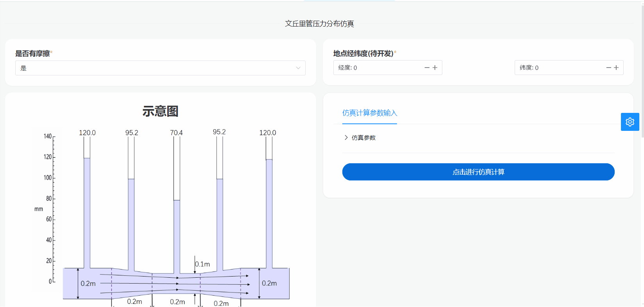Click the arrow in 是否有摩擦 select box
This screenshot has height=307, width=644.
coord(298,68)
